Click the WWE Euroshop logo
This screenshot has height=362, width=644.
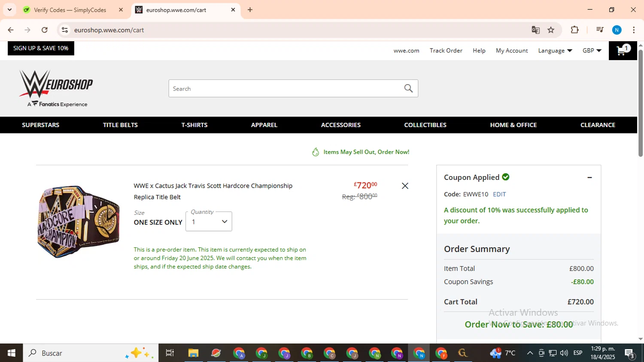coord(56,88)
